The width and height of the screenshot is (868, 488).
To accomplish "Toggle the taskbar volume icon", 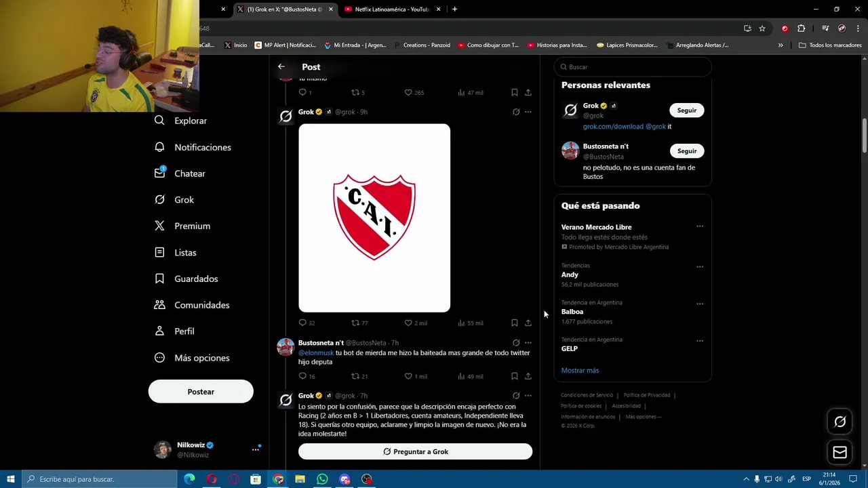I will click(x=778, y=479).
